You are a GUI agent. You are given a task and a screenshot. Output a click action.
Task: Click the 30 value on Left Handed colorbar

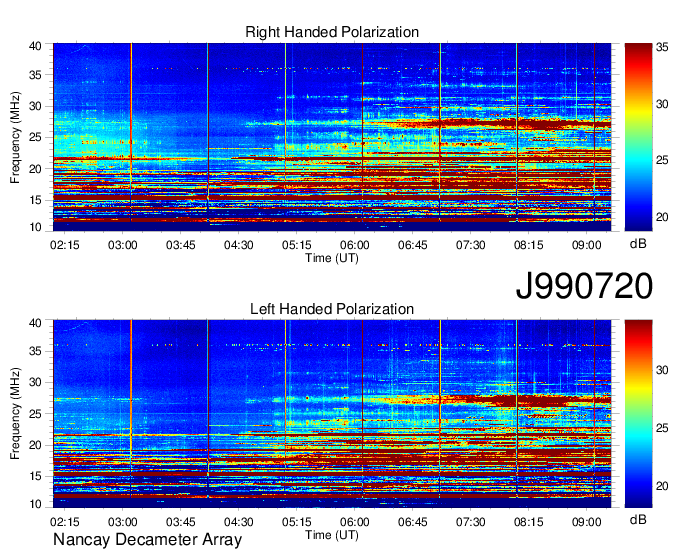[x=662, y=370]
